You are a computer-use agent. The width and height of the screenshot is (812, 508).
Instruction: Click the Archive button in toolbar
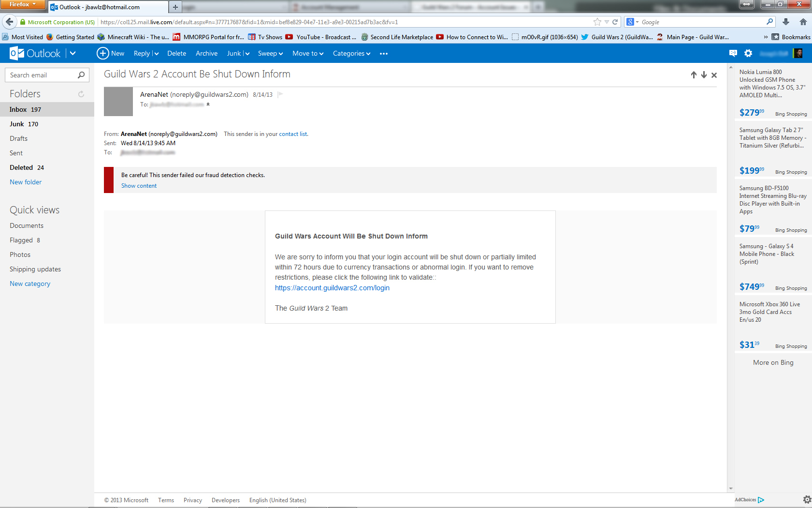pyautogui.click(x=206, y=54)
